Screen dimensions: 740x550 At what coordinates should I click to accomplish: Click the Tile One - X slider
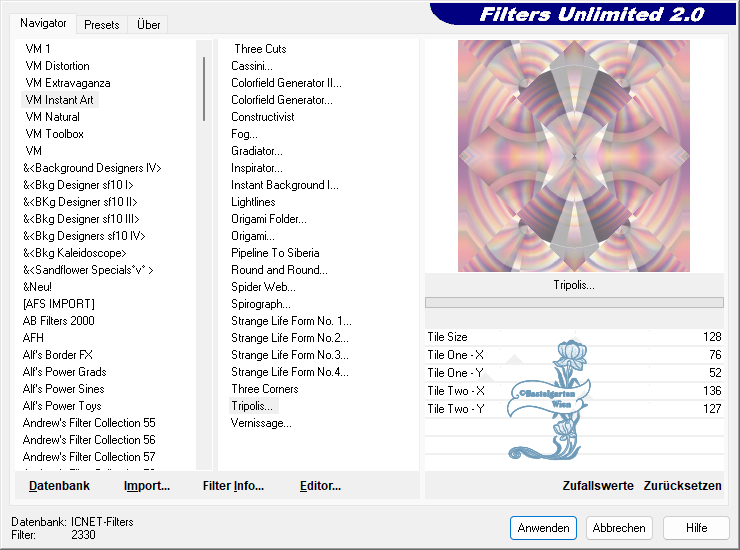pos(574,355)
